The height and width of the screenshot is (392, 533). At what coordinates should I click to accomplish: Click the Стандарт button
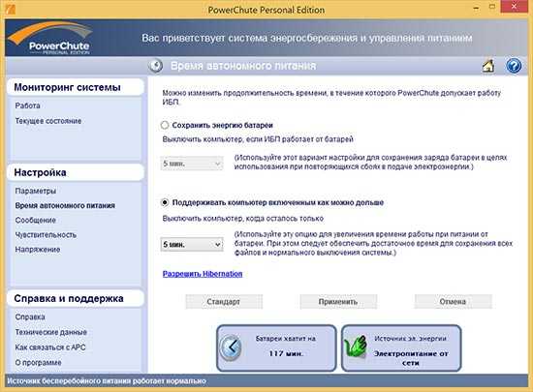[x=224, y=302]
